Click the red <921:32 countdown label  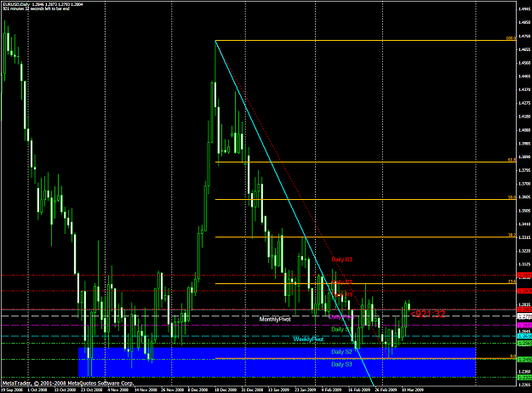(x=428, y=314)
